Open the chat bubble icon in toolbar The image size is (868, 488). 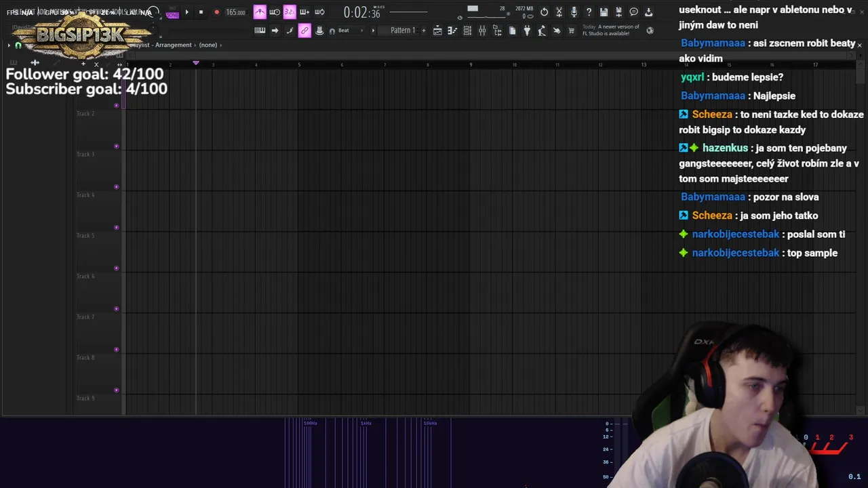click(x=633, y=12)
